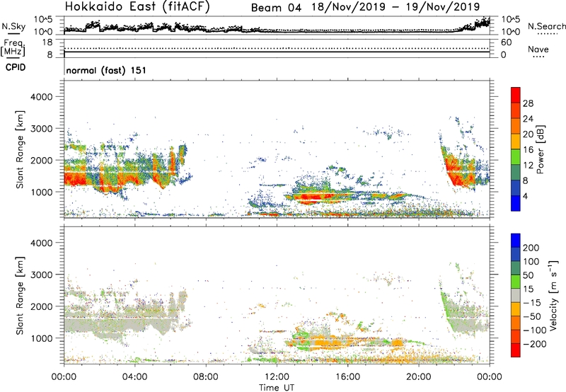Click the 'Slant Range [km]' label of the velocity panel
This screenshot has height=392, width=566.
click(20, 295)
